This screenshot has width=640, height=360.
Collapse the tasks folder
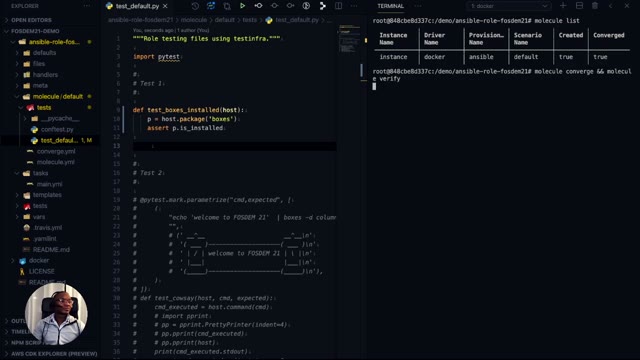pyautogui.click(x=40, y=173)
